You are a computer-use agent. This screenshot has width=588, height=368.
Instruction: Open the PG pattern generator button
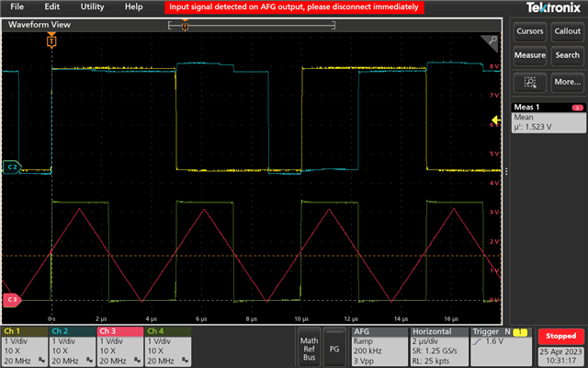[334, 347]
